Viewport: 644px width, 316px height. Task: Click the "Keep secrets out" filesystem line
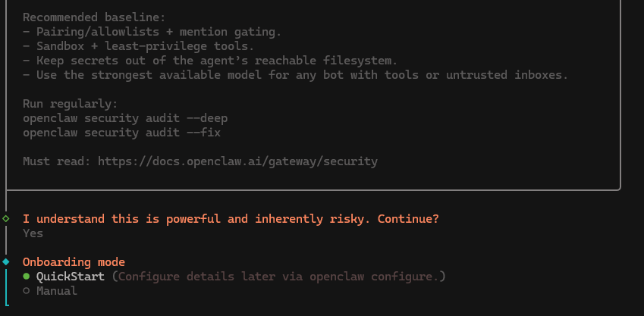coord(210,60)
